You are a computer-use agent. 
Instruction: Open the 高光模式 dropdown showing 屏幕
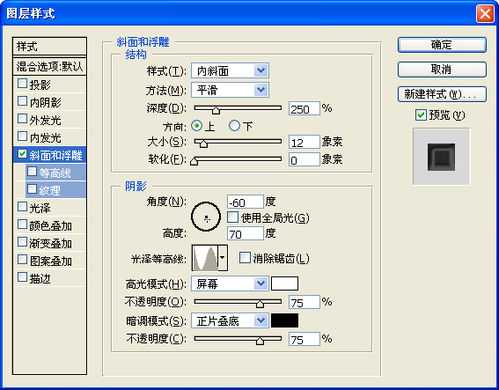(x=230, y=284)
